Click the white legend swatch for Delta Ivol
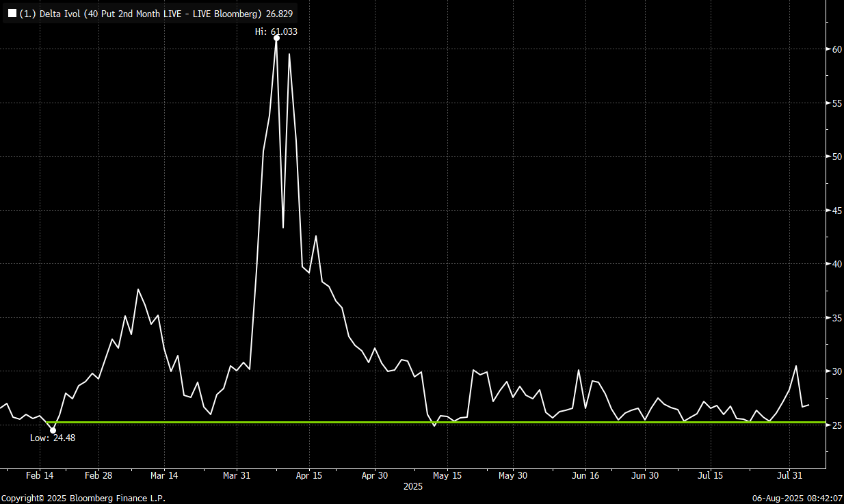The width and height of the screenshot is (844, 504). [12, 14]
